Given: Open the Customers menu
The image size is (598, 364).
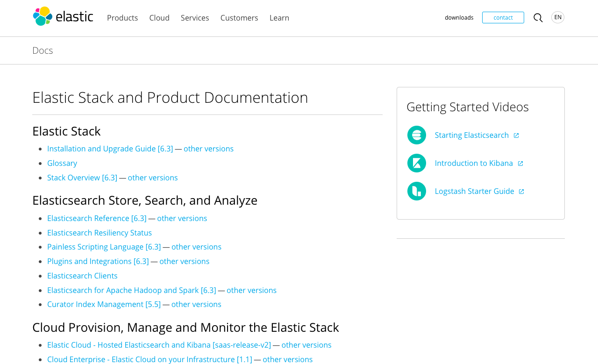Looking at the screenshot, I should [x=239, y=18].
